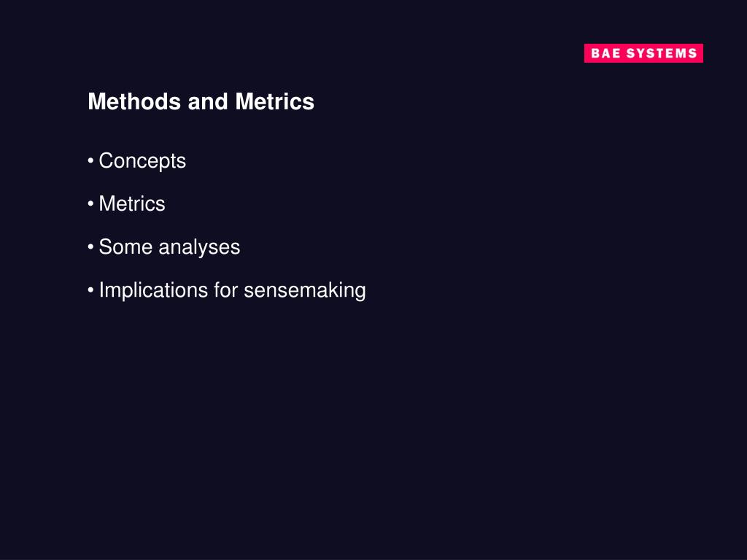Click the word Some in third bullet
Viewport: 747px width, 560px height.
(x=125, y=247)
